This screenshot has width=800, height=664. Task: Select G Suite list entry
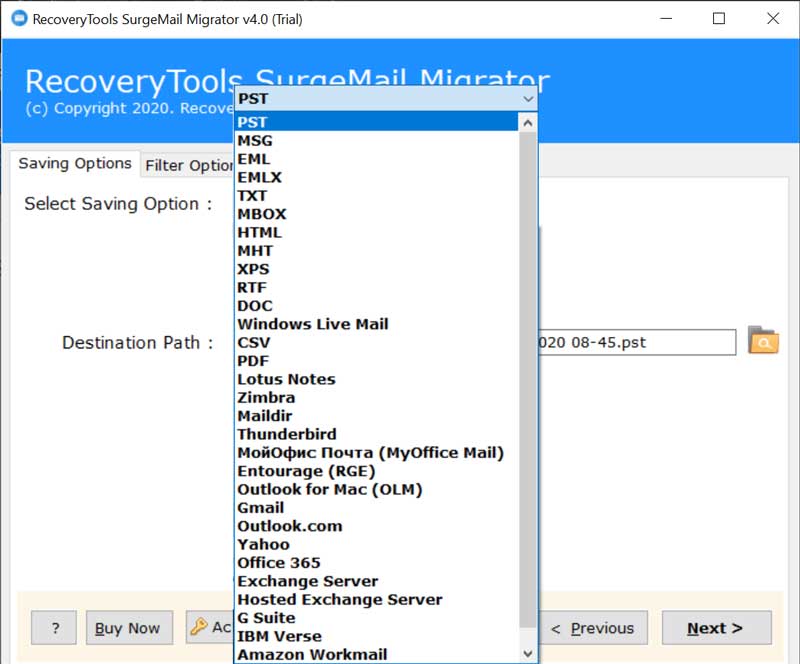pyautogui.click(x=377, y=619)
